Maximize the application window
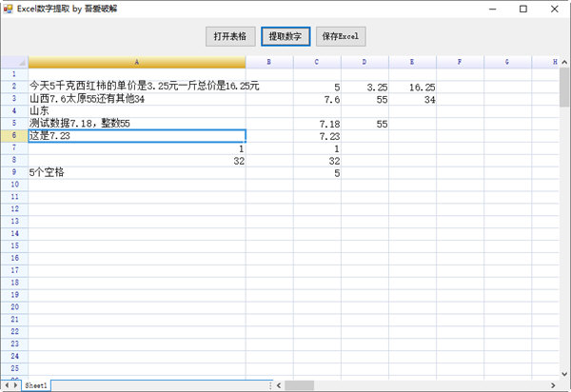 [522, 9]
